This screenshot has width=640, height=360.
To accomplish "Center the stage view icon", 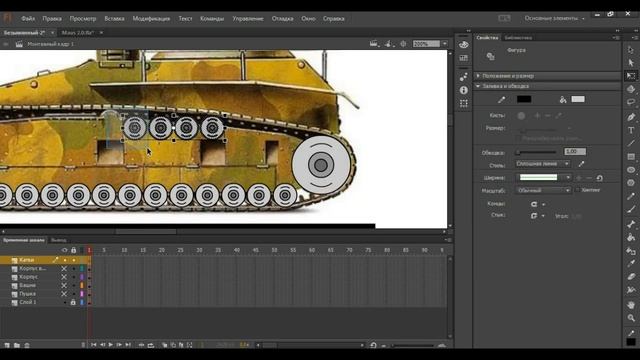I will (x=403, y=44).
